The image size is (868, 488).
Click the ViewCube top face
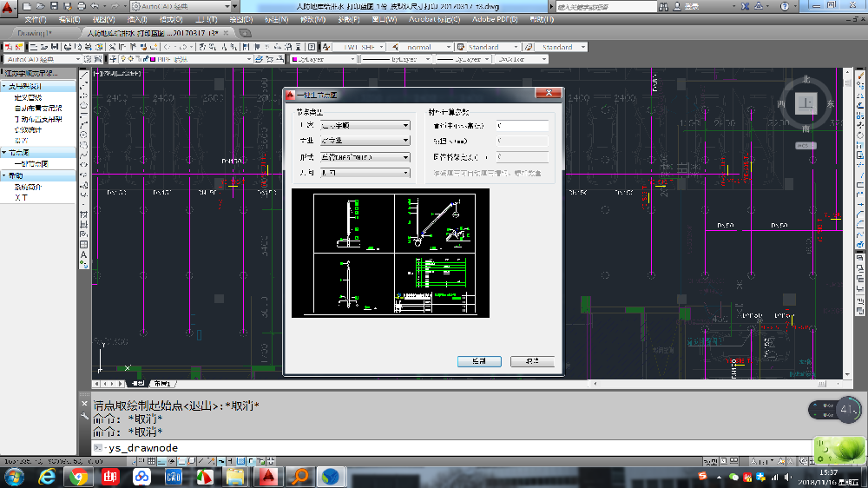click(806, 102)
